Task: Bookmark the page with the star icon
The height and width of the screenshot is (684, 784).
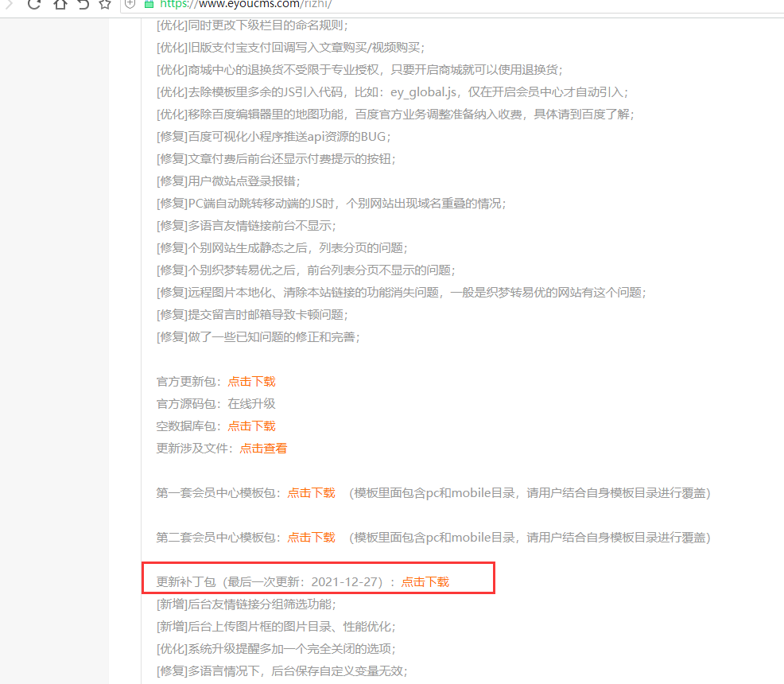Action: pyautogui.click(x=104, y=5)
